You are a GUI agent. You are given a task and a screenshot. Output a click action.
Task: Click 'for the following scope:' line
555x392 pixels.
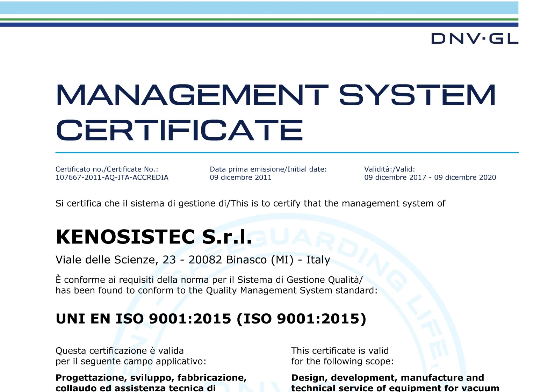343,361
